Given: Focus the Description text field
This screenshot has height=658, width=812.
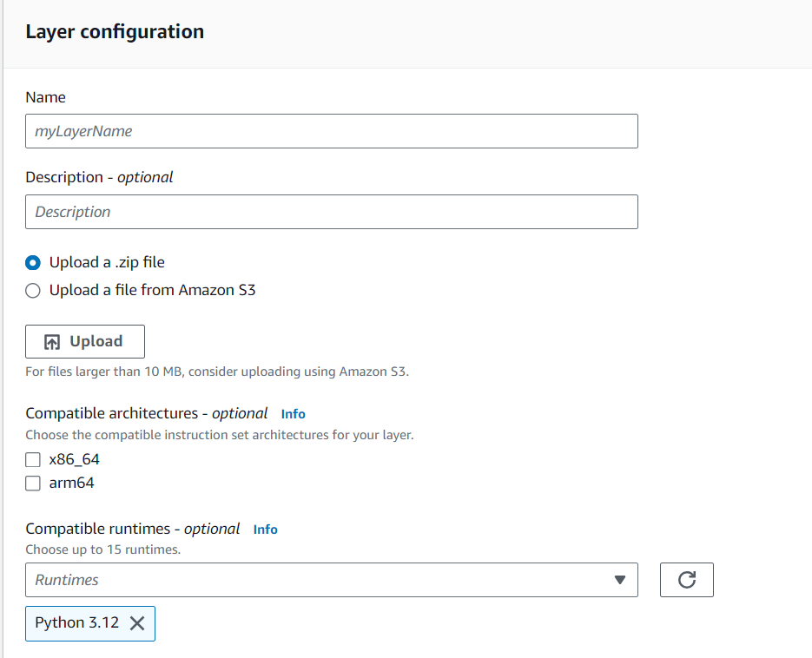Looking at the screenshot, I should click(x=331, y=212).
